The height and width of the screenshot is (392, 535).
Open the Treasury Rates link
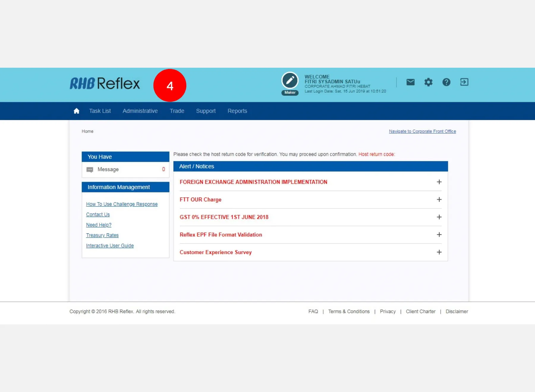[x=102, y=235]
